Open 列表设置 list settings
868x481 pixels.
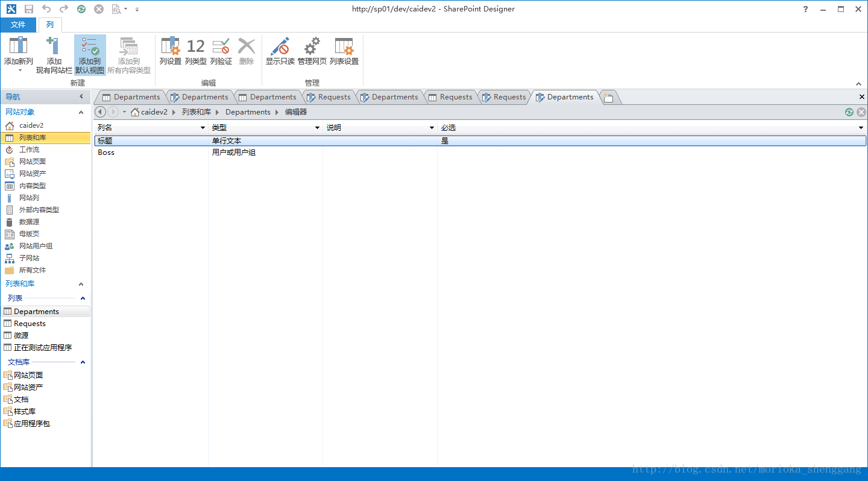(344, 52)
